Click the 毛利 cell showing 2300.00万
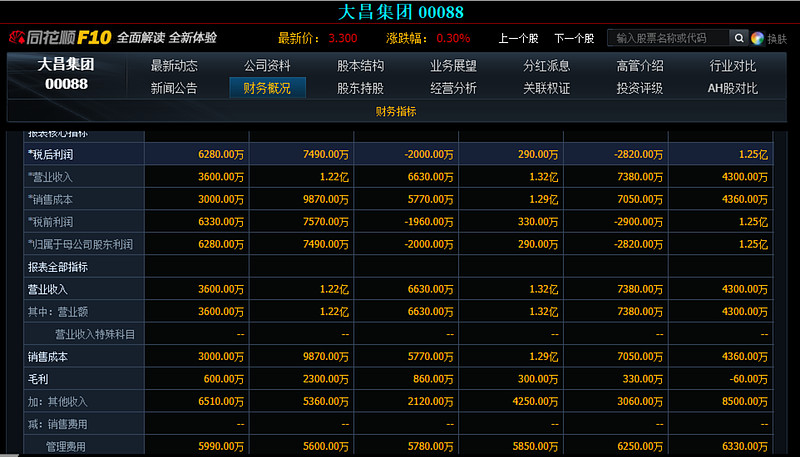The width and height of the screenshot is (800, 457). pos(302,379)
